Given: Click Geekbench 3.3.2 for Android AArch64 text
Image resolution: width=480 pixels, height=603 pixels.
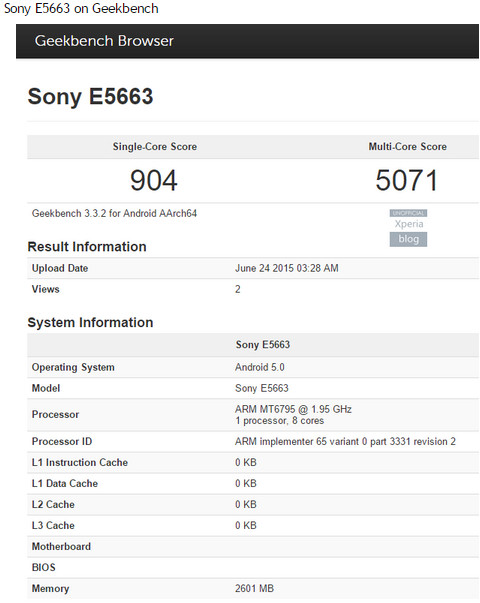Looking at the screenshot, I should click(x=114, y=213).
